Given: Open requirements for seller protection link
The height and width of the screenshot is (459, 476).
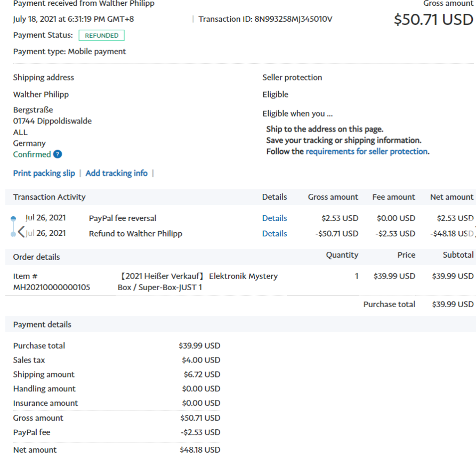Looking at the screenshot, I should 366,151.
